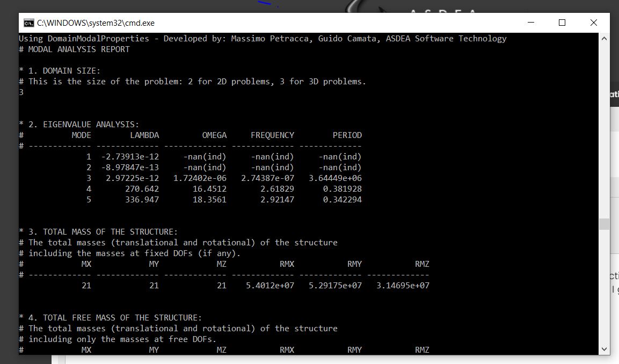The width and height of the screenshot is (619, 364).
Task: Click RMY total mass value 5.29175e+07
Action: click(335, 286)
